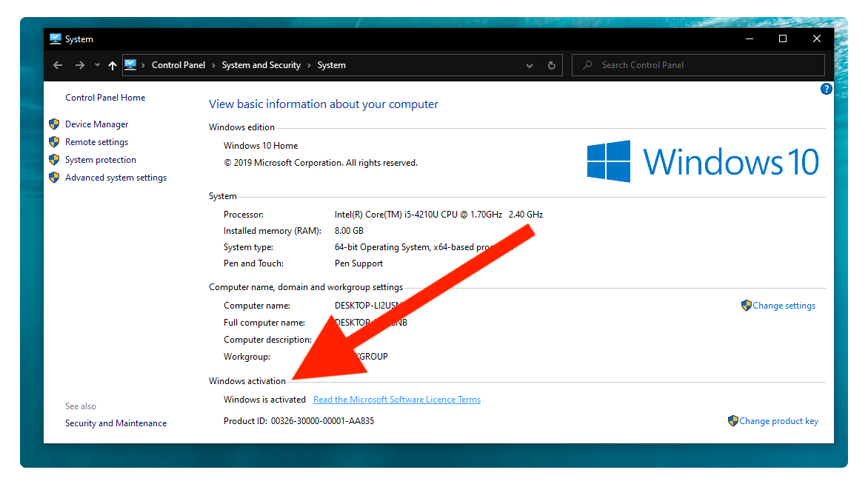
Task: Open Remote settings
Action: [96, 141]
